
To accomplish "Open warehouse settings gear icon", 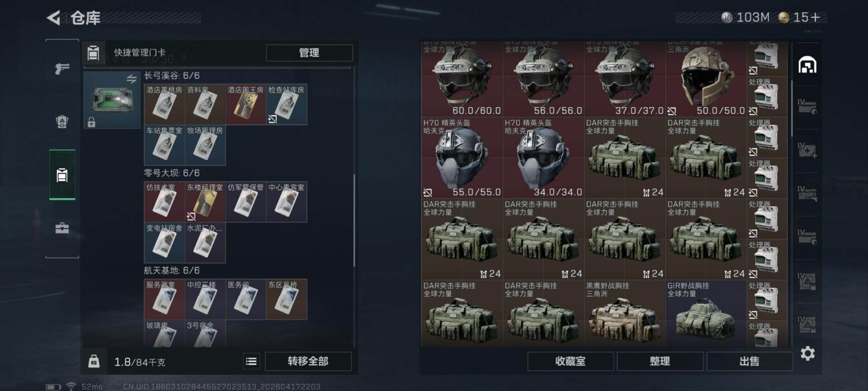I will [807, 353].
